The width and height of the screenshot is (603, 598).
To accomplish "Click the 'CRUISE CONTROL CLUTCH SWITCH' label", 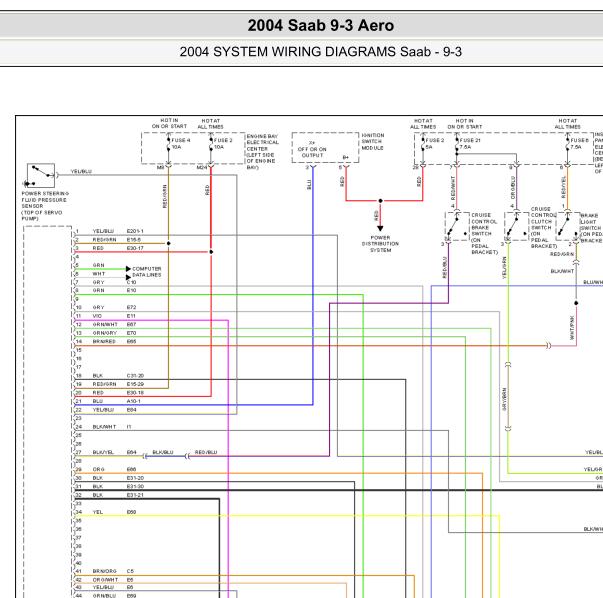I will (x=544, y=227).
